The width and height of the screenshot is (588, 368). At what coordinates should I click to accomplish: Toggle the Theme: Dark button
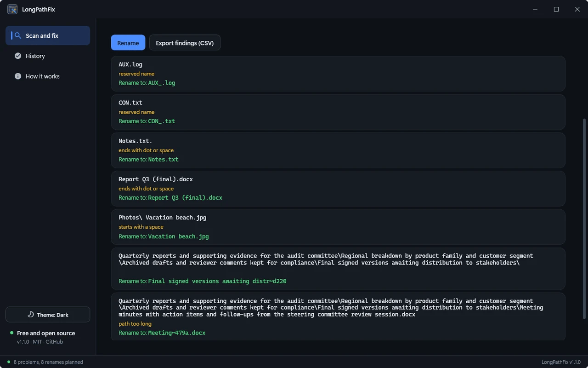(x=48, y=315)
